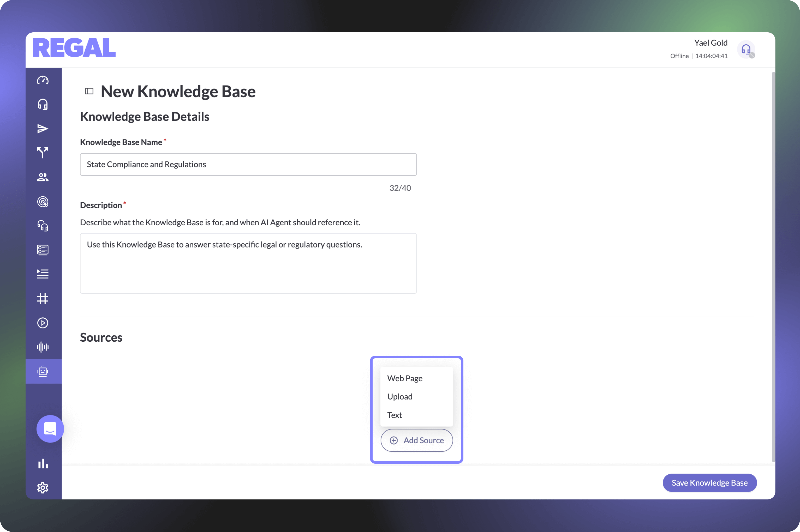The height and width of the screenshot is (532, 800).
Task: Click the Offline status text
Action: [x=679, y=56]
